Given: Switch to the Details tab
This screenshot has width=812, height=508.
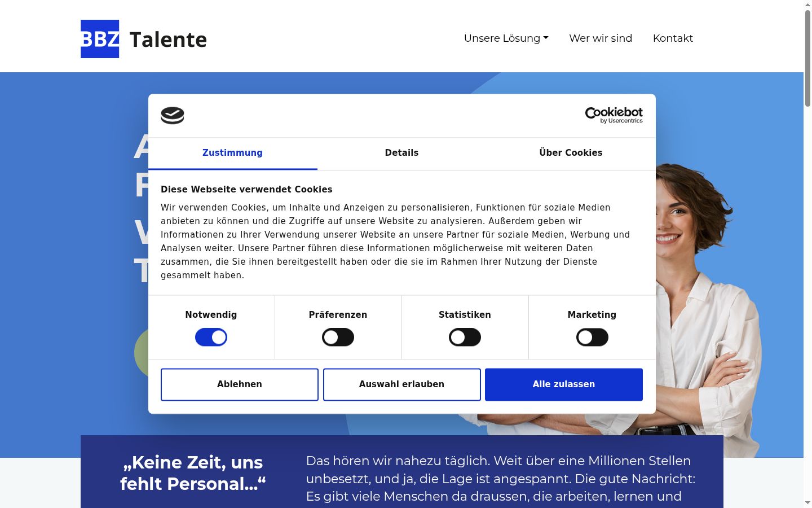Looking at the screenshot, I should point(401,153).
